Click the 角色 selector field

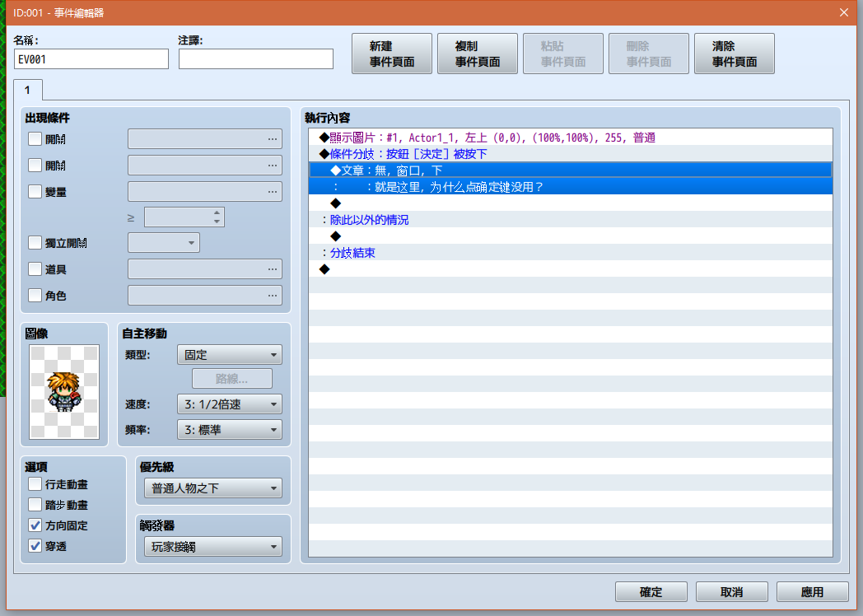[205, 296]
